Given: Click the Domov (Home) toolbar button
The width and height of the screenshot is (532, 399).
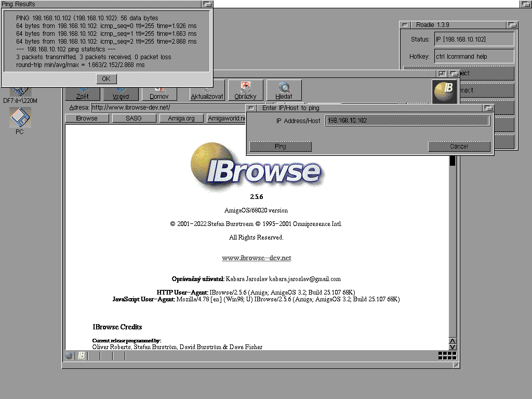Looking at the screenshot, I should (159, 91).
